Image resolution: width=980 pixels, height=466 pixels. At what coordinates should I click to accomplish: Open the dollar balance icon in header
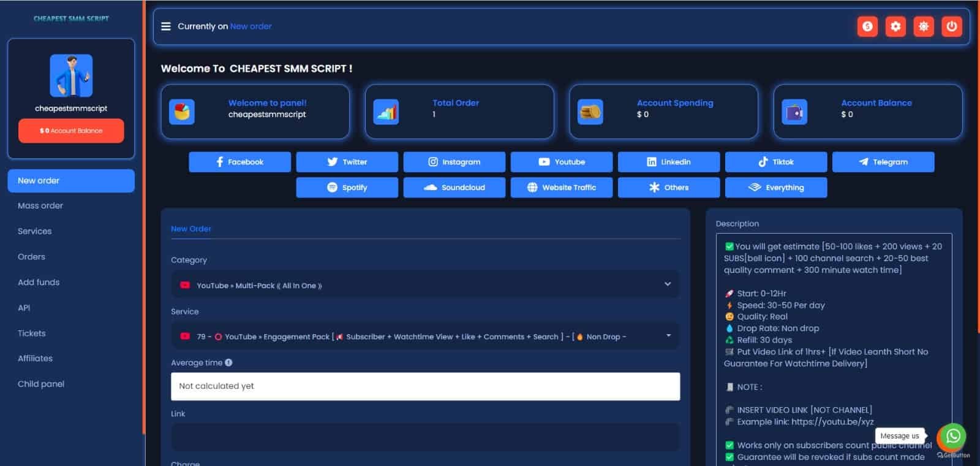pyautogui.click(x=867, y=26)
